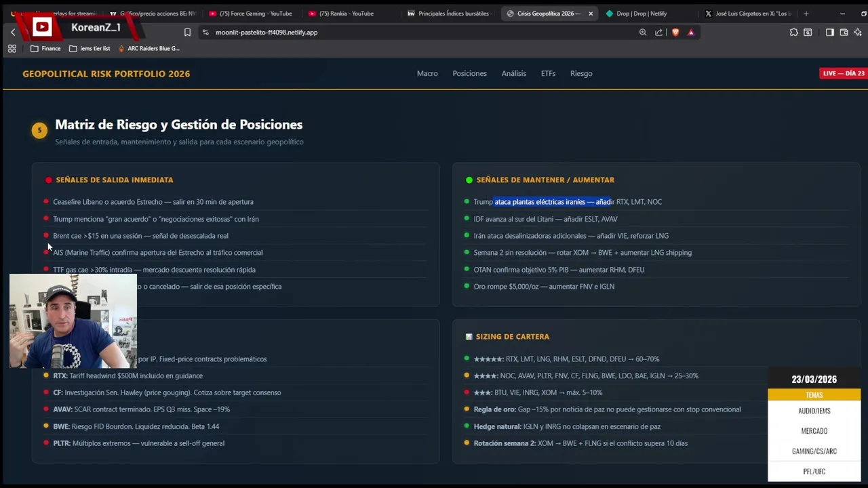Open the Finance bookmarks folder
The height and width of the screenshot is (488, 868).
point(45,48)
